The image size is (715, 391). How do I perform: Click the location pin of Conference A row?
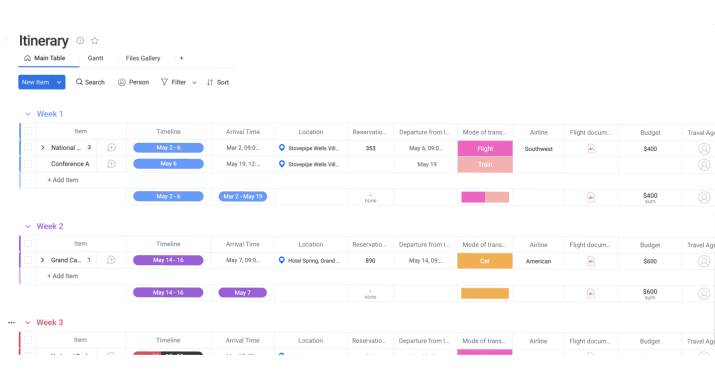click(282, 164)
